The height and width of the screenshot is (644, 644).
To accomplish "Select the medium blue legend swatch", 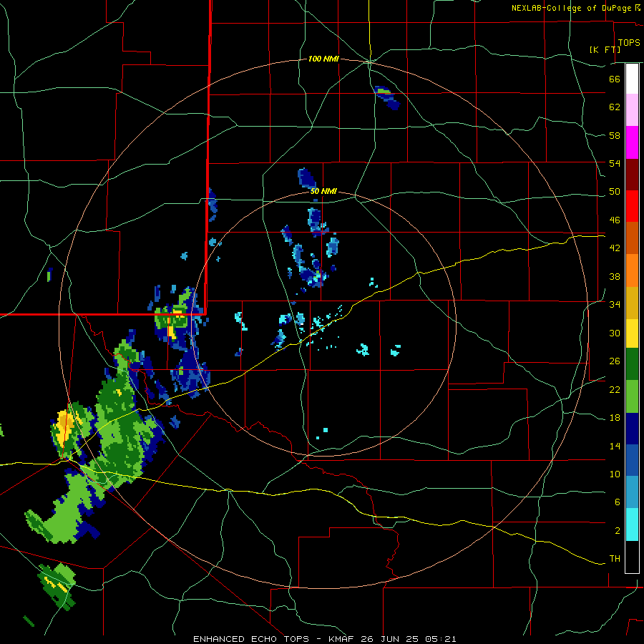I will [x=632, y=460].
